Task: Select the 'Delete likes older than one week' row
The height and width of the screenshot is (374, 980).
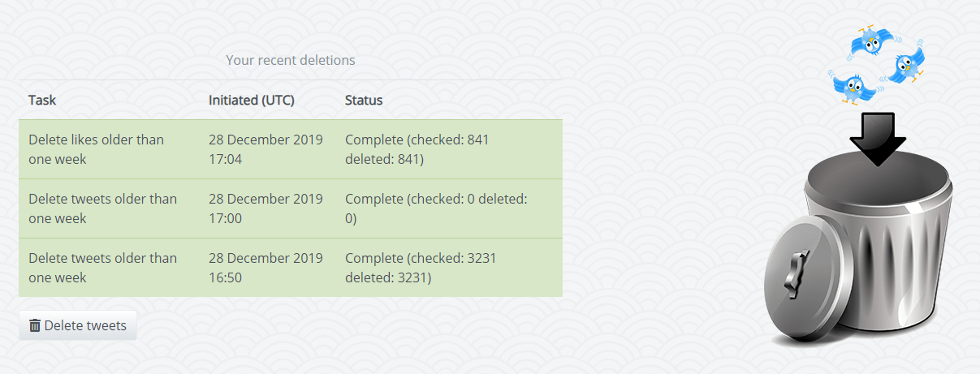Action: point(291,149)
